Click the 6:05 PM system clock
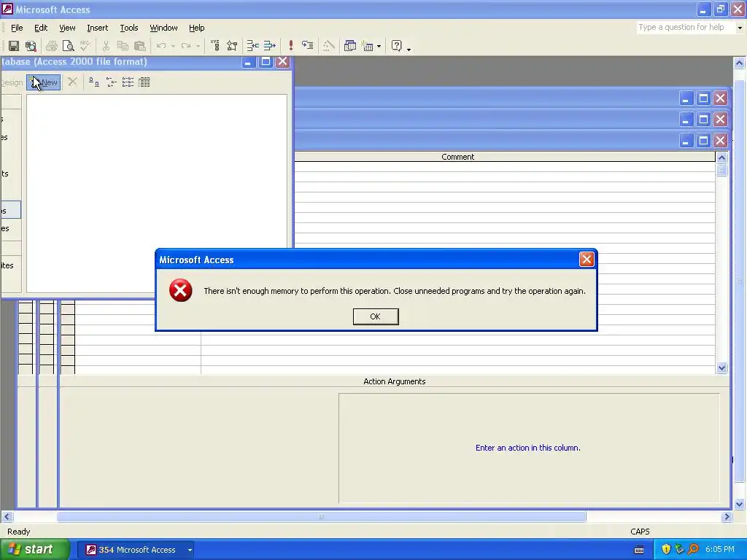The image size is (747, 560). [720, 550]
